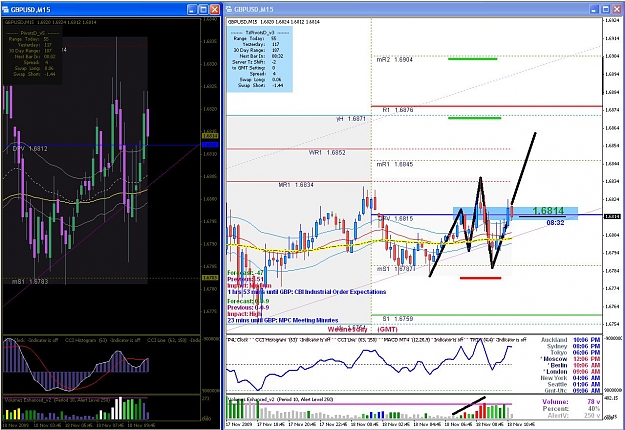Click the London 09:06 AM clock row
The image size is (625, 430).
click(572, 372)
